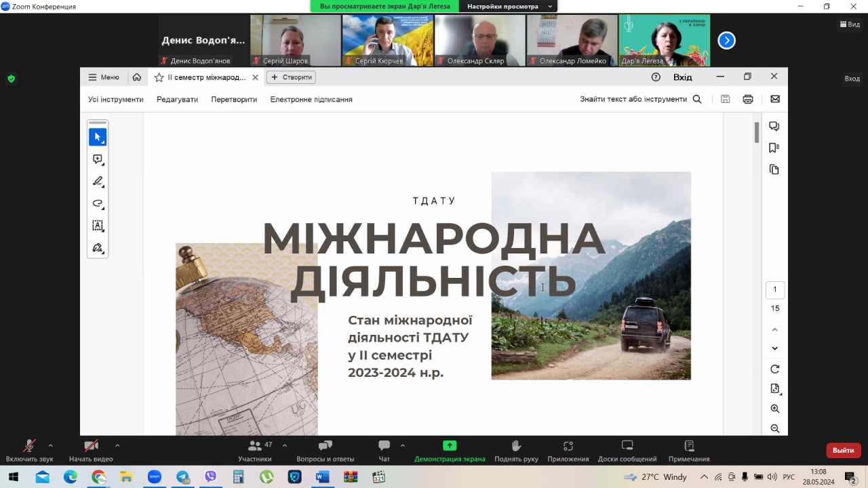Click Сергій Кюрчев video thumbnail

tap(388, 40)
